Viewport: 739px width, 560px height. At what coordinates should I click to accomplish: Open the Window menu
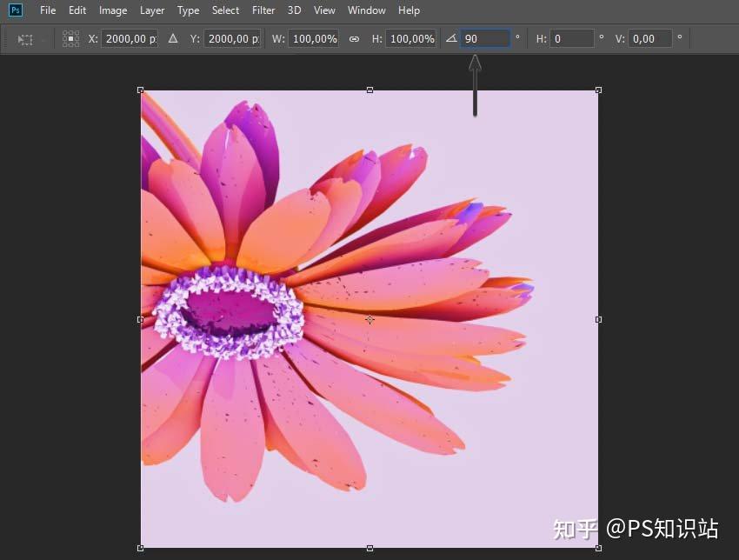point(366,10)
